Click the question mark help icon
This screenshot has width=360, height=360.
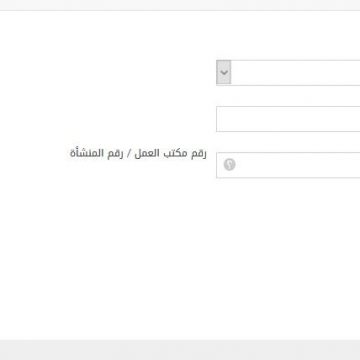coord(229,165)
